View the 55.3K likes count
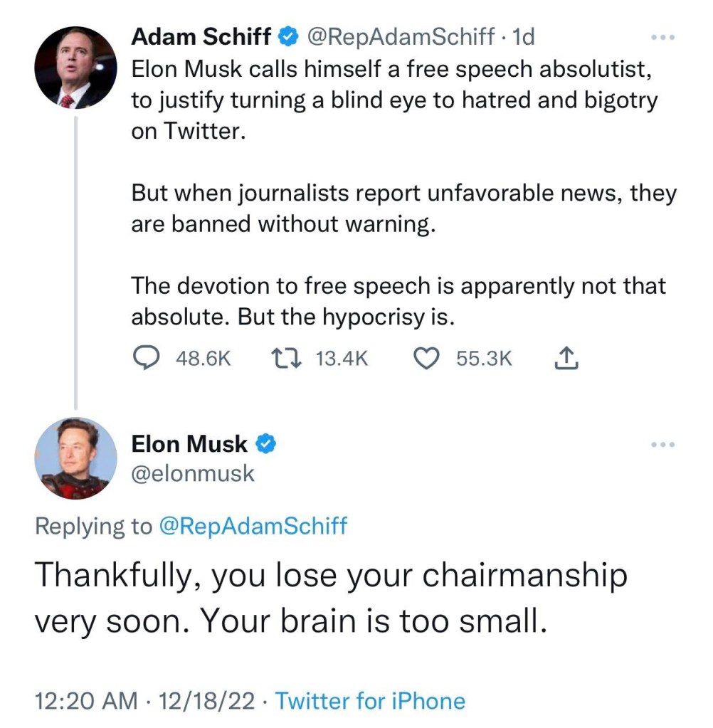 click(x=484, y=359)
